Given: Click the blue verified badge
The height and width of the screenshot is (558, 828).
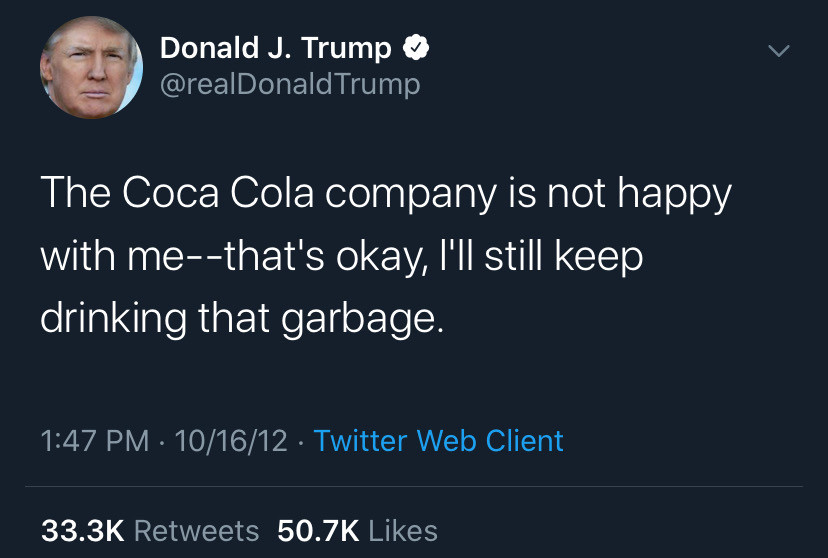Looking at the screenshot, I should [416, 47].
